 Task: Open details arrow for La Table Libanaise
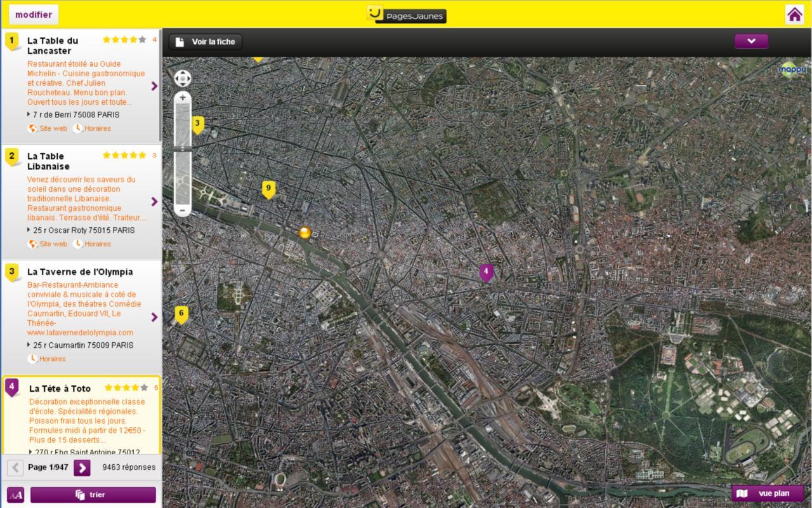coord(154,201)
